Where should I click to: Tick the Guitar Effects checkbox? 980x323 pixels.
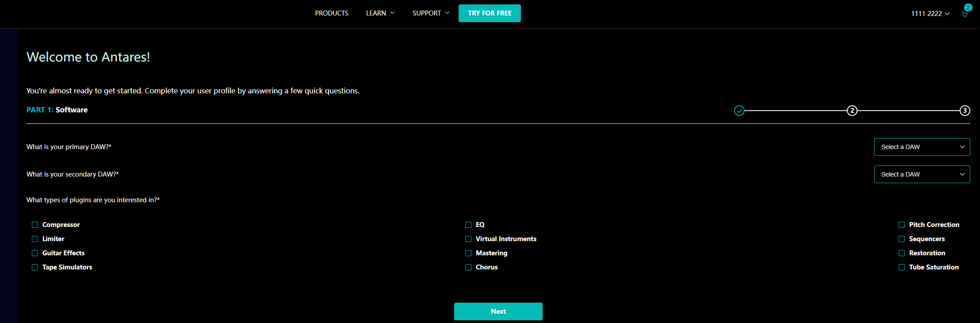35,253
